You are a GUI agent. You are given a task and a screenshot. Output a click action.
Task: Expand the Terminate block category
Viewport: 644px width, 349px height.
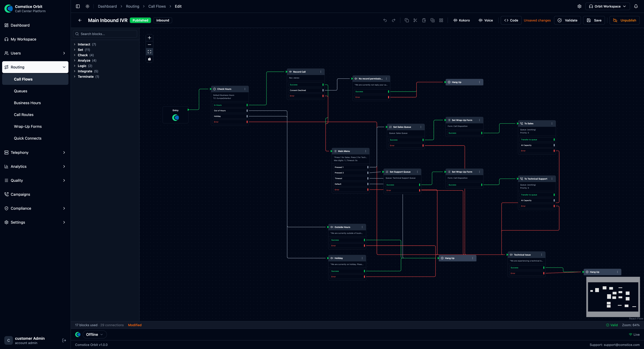click(x=87, y=77)
